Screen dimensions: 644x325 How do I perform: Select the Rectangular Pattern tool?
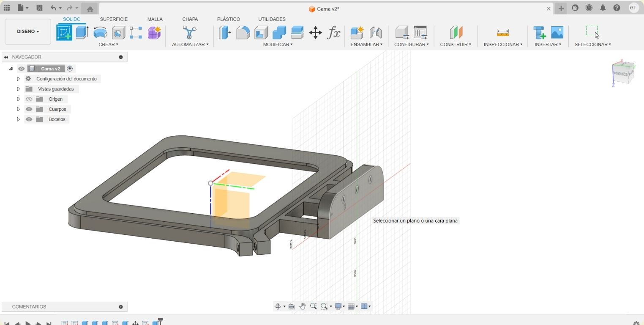tap(136, 33)
